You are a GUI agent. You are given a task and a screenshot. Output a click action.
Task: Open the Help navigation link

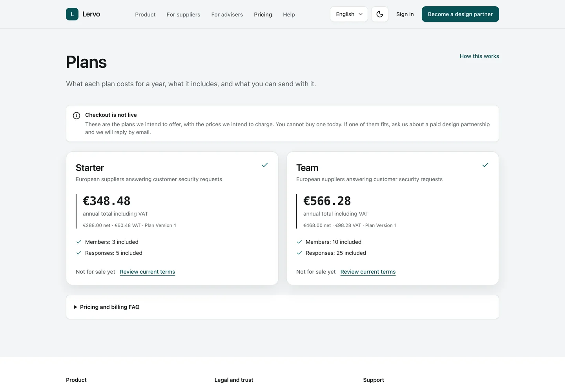289,15
